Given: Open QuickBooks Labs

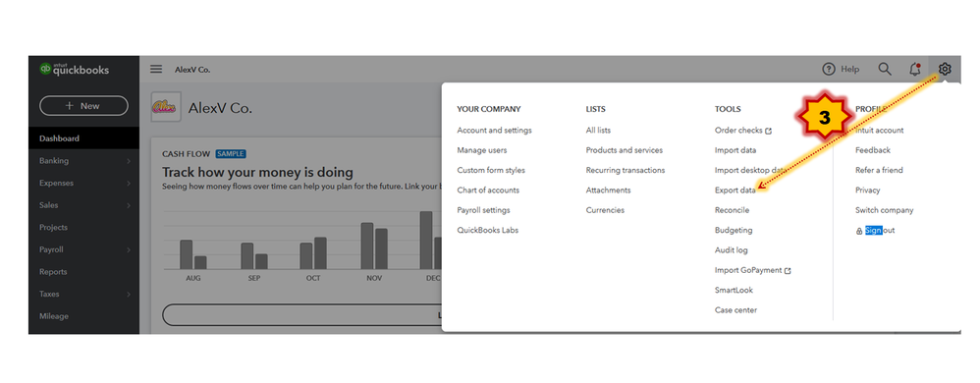Looking at the screenshot, I should (x=487, y=230).
